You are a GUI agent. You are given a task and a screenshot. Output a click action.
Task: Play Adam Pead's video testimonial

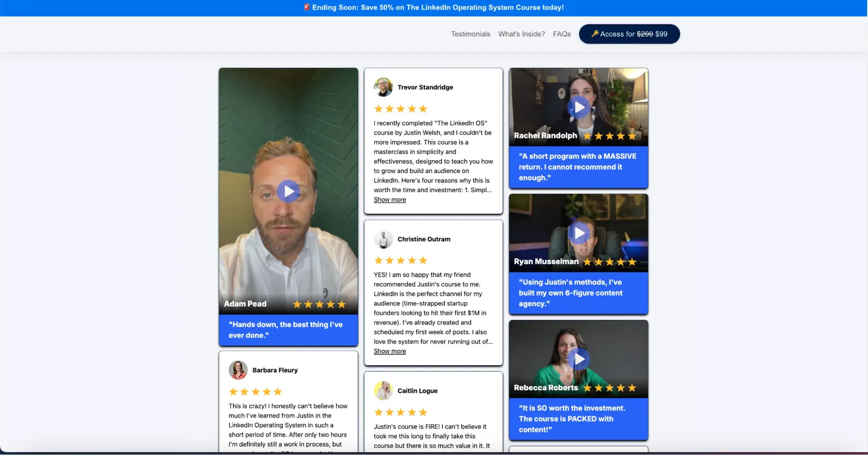pyautogui.click(x=288, y=191)
